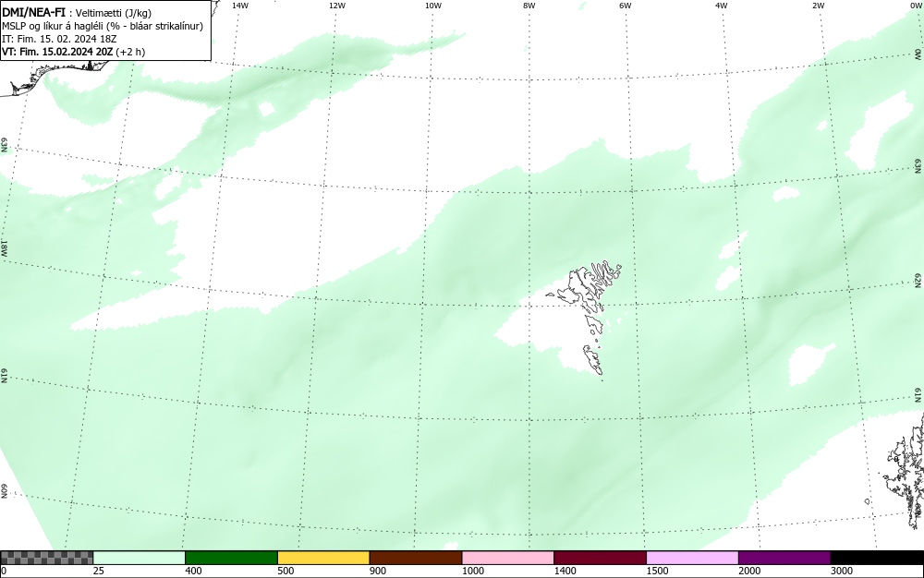Click the lavender 1500–2000 legend swatch
This screenshot has width=924, height=578.
pyautogui.click(x=692, y=558)
